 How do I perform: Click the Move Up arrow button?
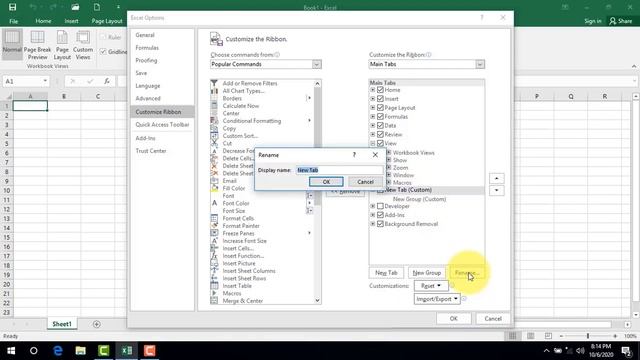496,178
